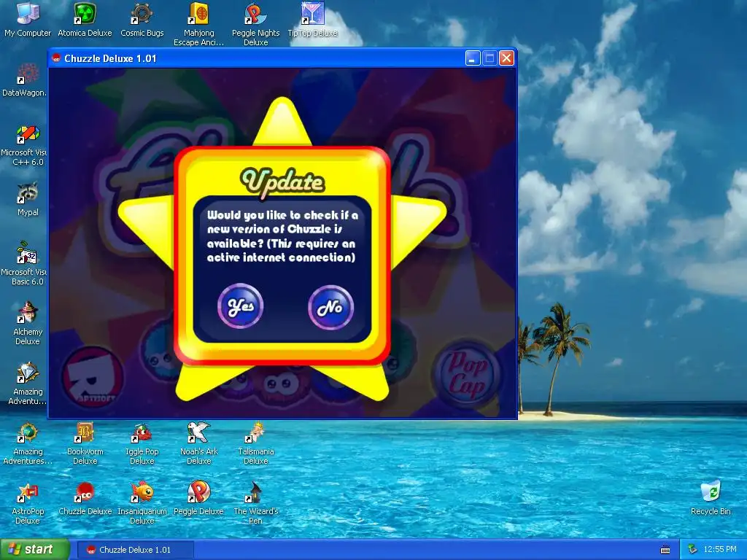Click Yes in the Update dialog
747x560 pixels.
pyautogui.click(x=241, y=306)
